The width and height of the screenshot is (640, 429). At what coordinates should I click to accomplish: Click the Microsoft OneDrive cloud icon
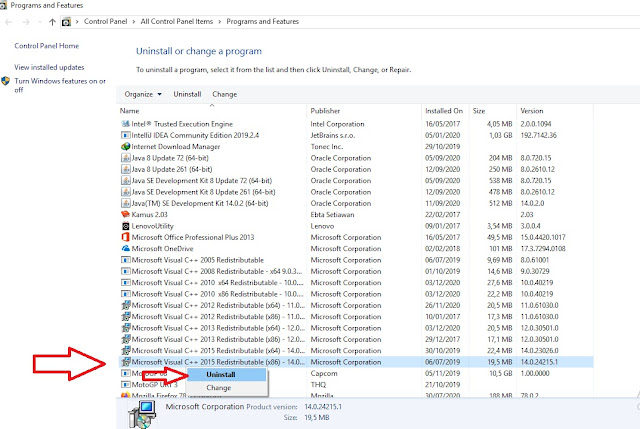[126, 249]
